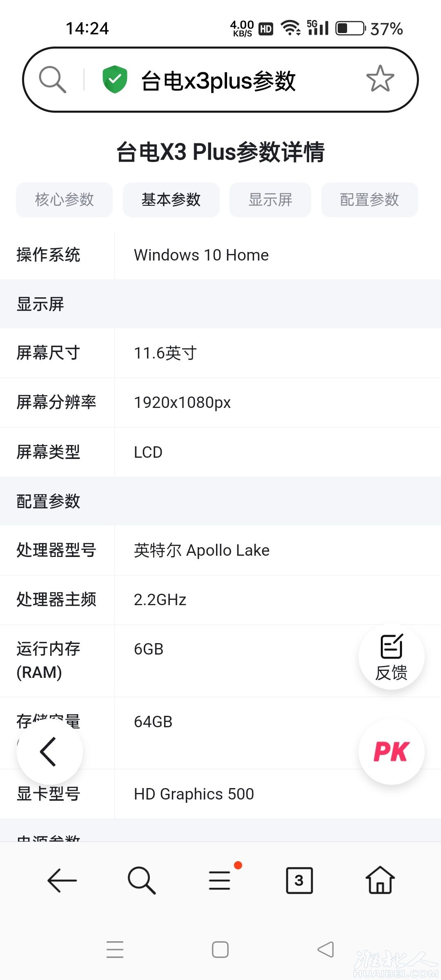
Task: Tap the floating back chevron circle
Action: pyautogui.click(x=49, y=752)
